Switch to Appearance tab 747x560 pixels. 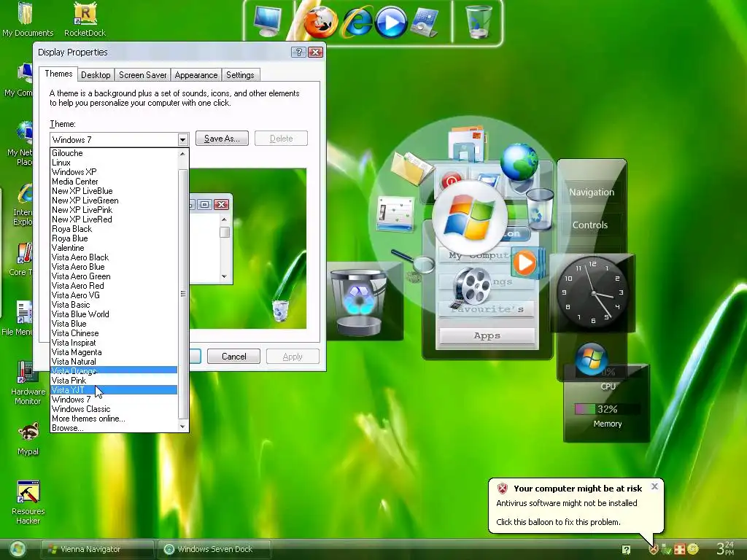coord(196,75)
